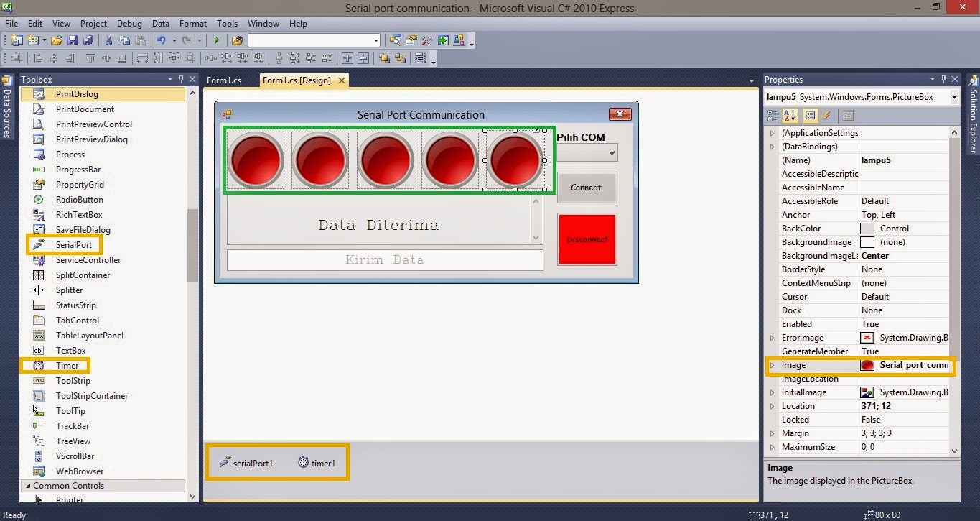980x521 pixels.
Task: Open the Debug menu
Action: tap(129, 23)
